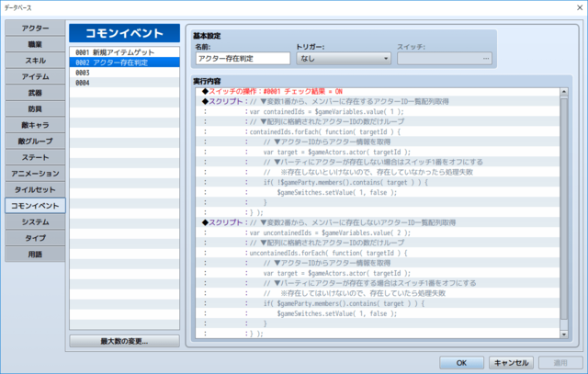The image size is (588, 374).
Task: Open the アクター tab
Action: [35, 28]
